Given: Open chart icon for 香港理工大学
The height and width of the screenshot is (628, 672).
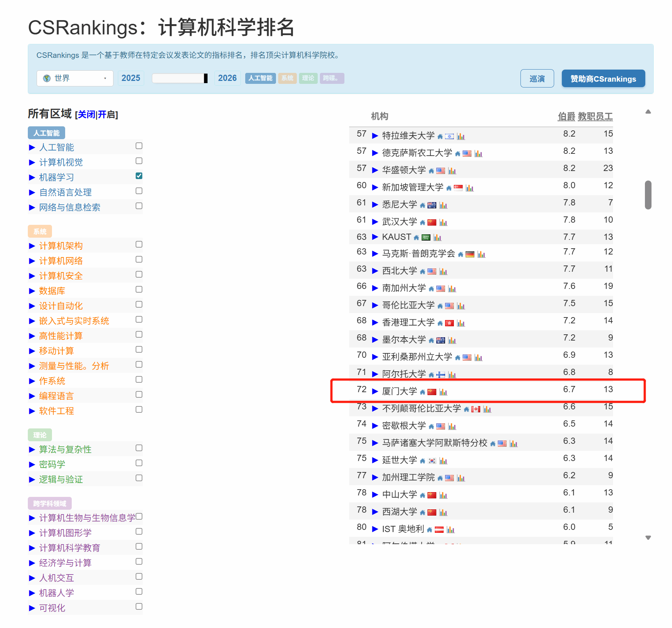Looking at the screenshot, I should pyautogui.click(x=461, y=323).
